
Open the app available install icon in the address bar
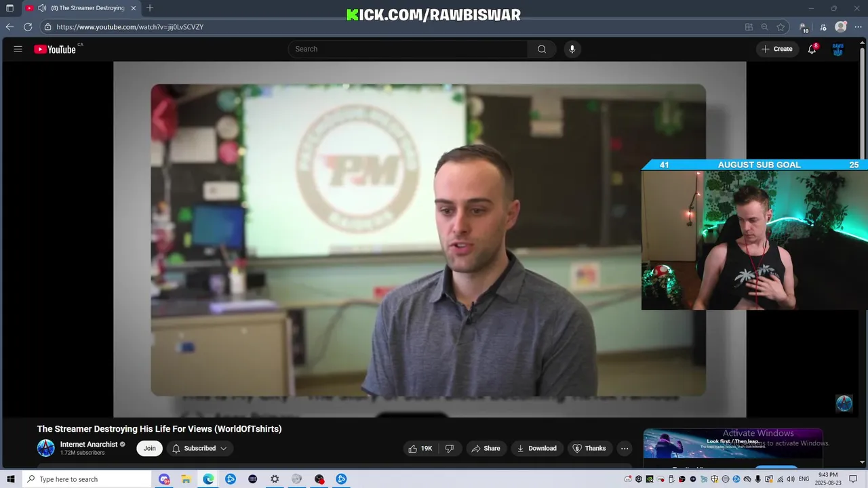749,27
